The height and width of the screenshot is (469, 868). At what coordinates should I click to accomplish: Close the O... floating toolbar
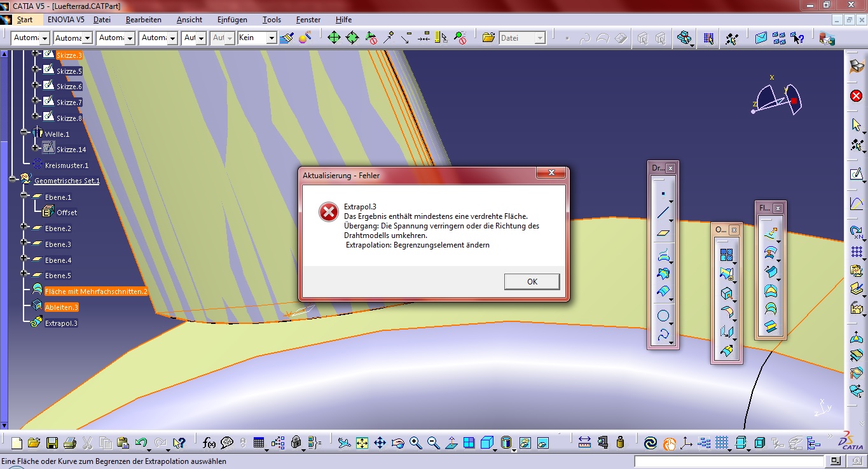pos(734,230)
